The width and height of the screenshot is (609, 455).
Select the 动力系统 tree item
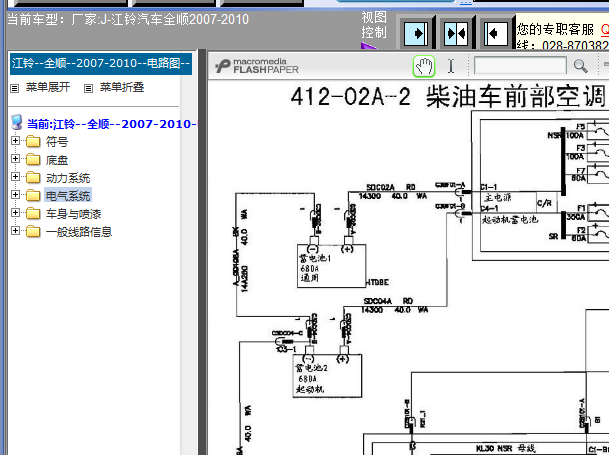point(68,178)
